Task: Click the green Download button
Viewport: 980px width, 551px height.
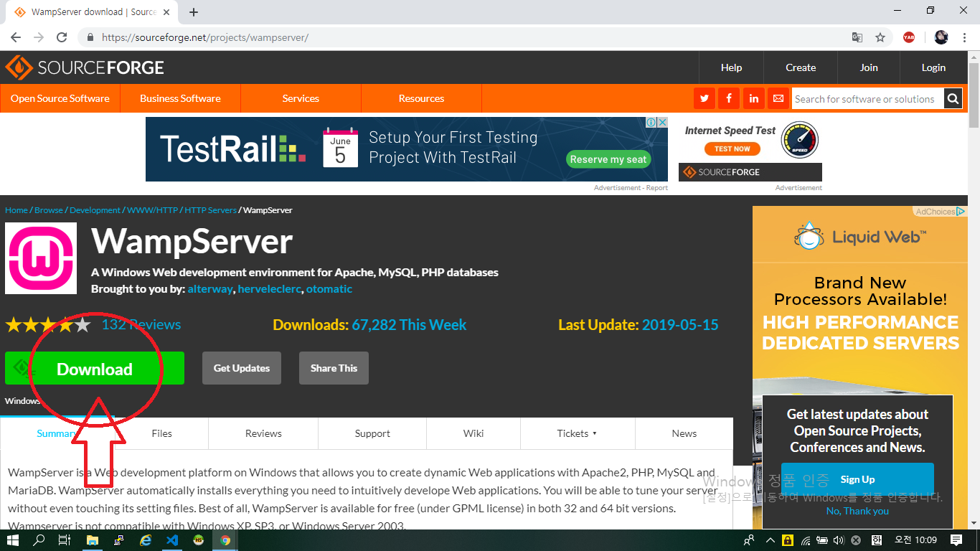Action: pos(95,368)
